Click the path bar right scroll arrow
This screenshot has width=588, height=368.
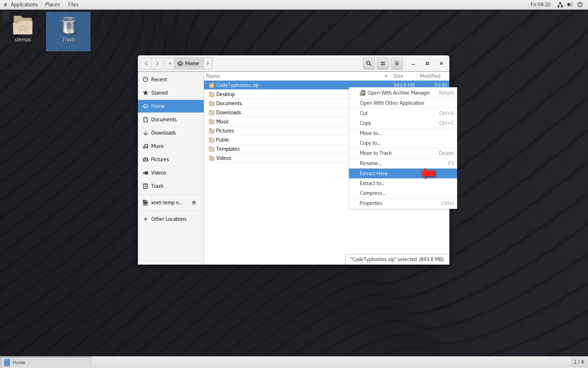tap(208, 63)
